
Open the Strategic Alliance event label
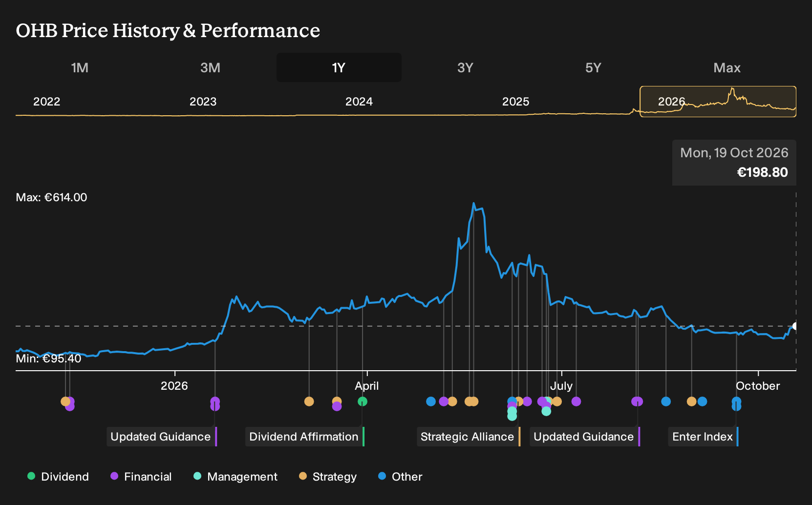(468, 437)
